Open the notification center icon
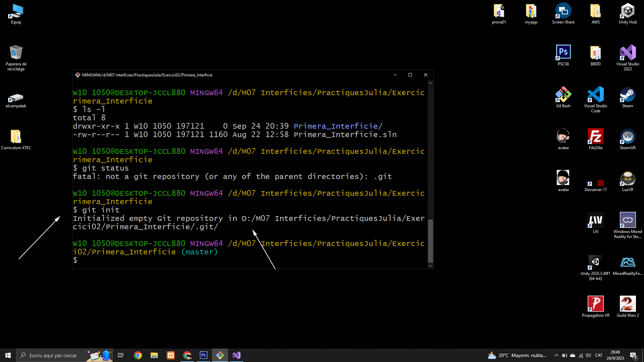Screen dimensions: 644x362 [633, 355]
